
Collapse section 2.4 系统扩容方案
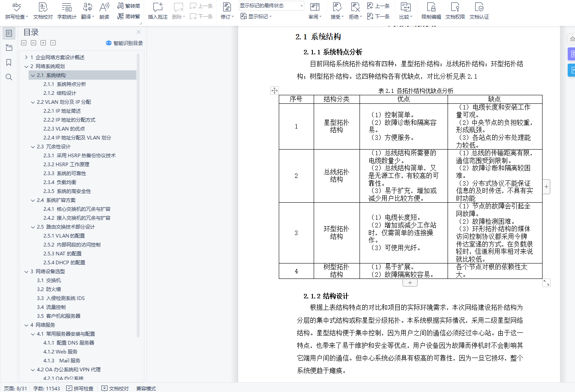coord(33,200)
